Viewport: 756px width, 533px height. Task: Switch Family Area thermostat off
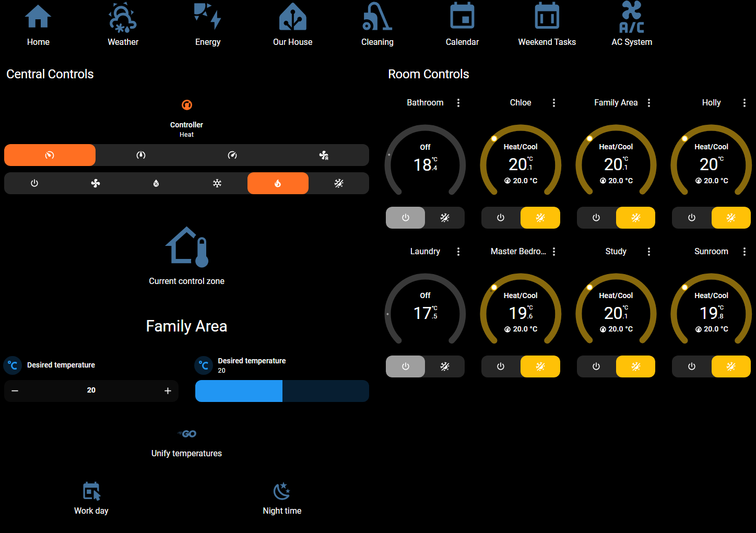click(596, 218)
